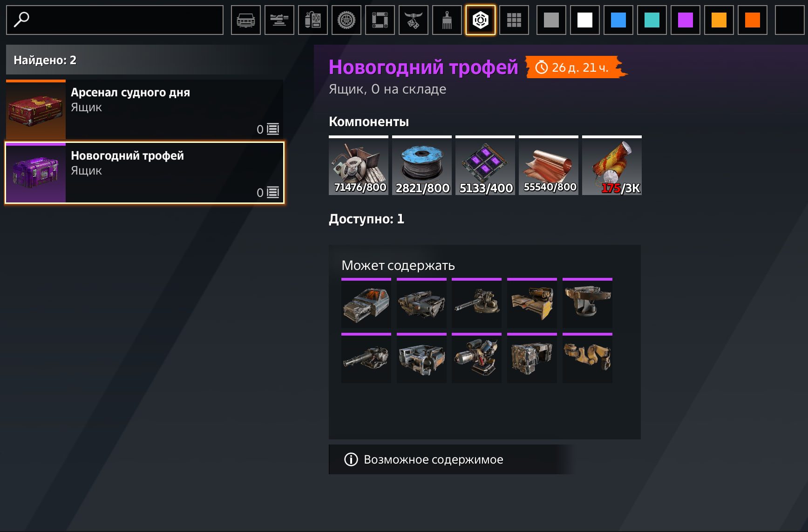Click the firecracker component showing 175/3K
Screen dimensions: 808x532
[612, 166]
